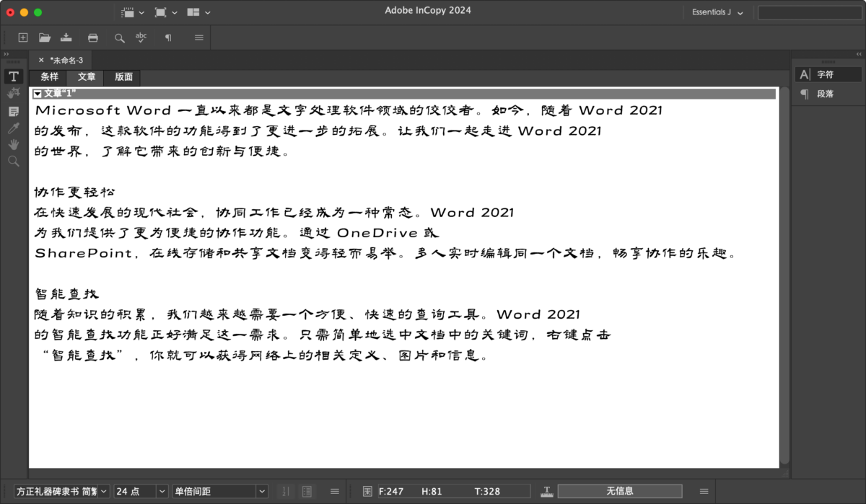Open the status bar left hamburger menu
The image size is (866, 504).
tap(335, 491)
